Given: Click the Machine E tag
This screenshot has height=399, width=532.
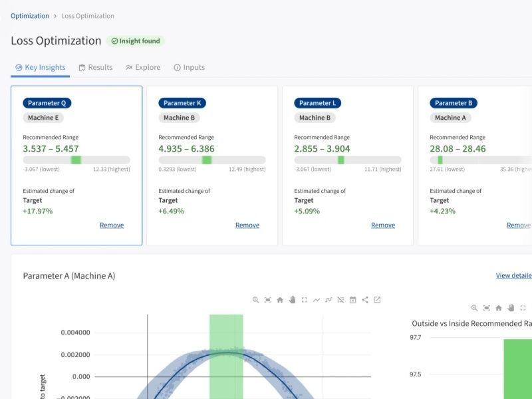Looking at the screenshot, I should pos(43,118).
